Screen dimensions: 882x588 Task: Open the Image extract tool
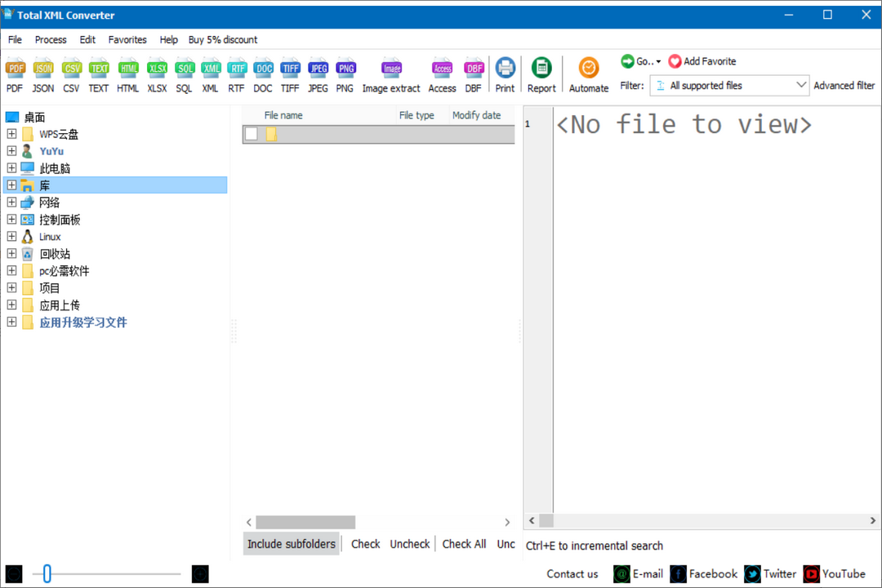(x=390, y=73)
